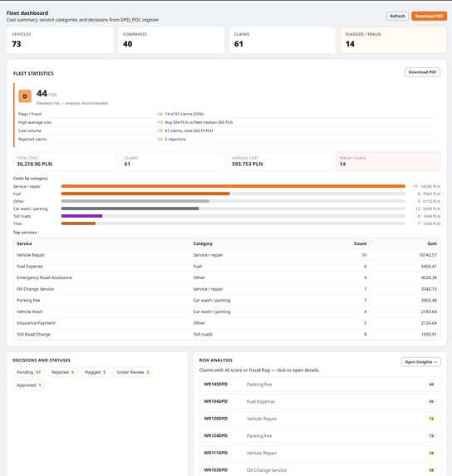This screenshot has width=452, height=476.
Task: Click the D risk grade badge
Action: [x=25, y=96]
